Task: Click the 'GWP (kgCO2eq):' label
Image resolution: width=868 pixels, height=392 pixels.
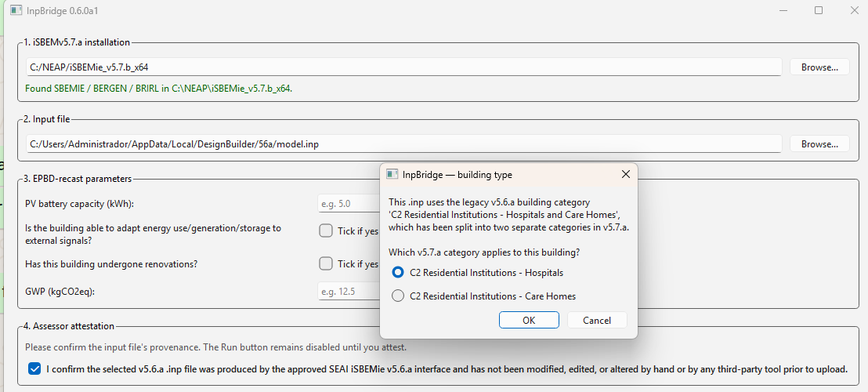Action: pyautogui.click(x=60, y=291)
